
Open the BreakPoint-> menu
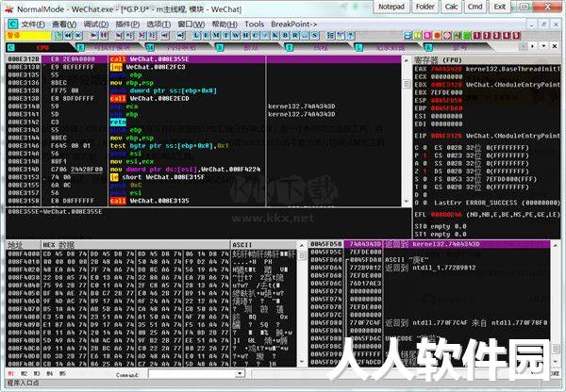click(293, 24)
